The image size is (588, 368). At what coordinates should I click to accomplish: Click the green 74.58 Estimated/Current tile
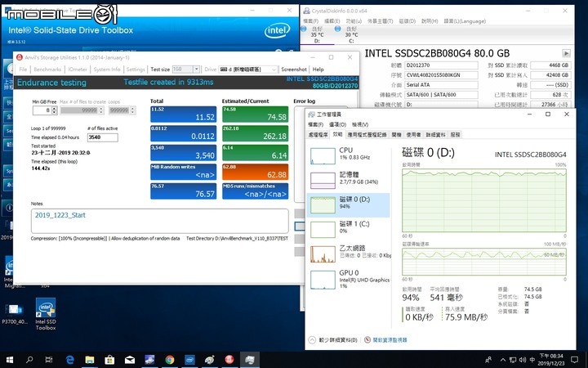[256, 114]
